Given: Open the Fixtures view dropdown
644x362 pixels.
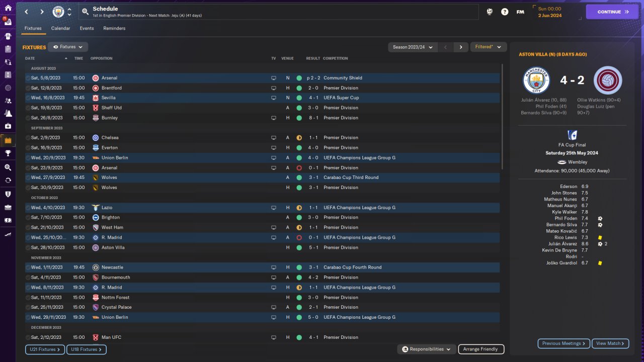Looking at the screenshot, I should (68, 47).
